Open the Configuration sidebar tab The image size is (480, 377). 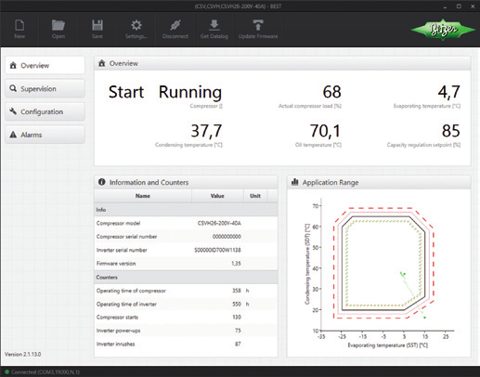(45, 112)
